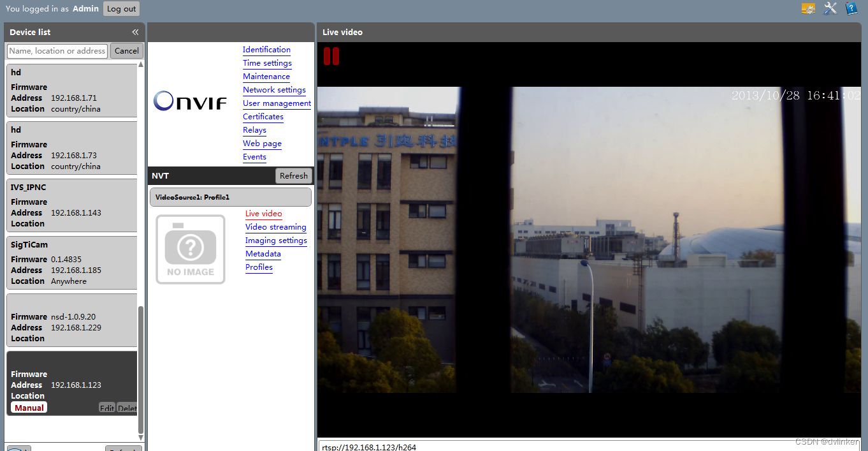This screenshot has height=451, width=868.
Task: Click the device list scroll down arrow
Action: point(141,438)
